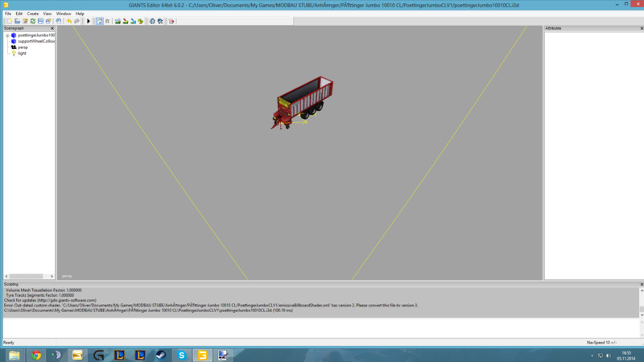Click the New scene toolbar icon
The height and width of the screenshot is (362, 644).
point(9,21)
